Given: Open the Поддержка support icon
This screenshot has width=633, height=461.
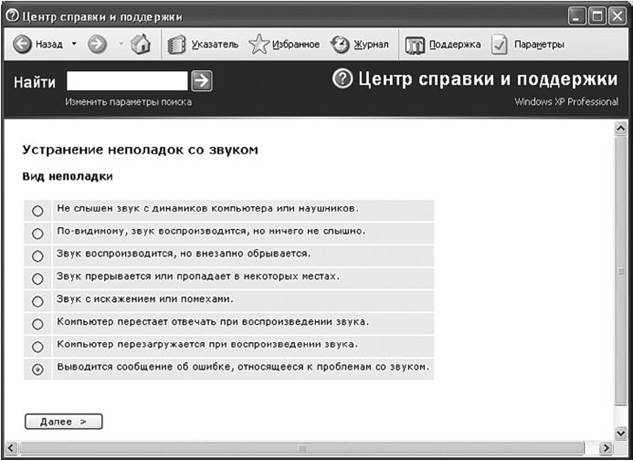Looking at the screenshot, I should [415, 45].
